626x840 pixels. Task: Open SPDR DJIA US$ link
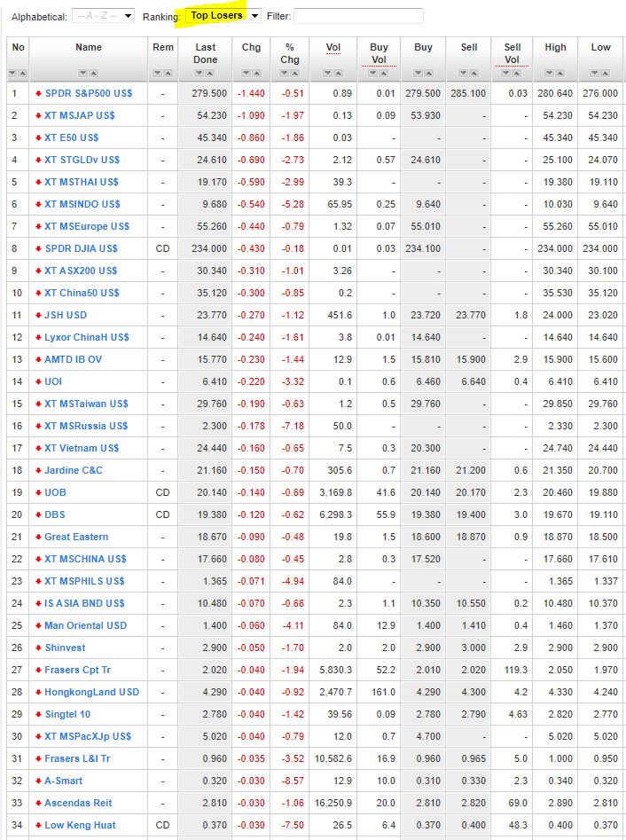[82, 248]
